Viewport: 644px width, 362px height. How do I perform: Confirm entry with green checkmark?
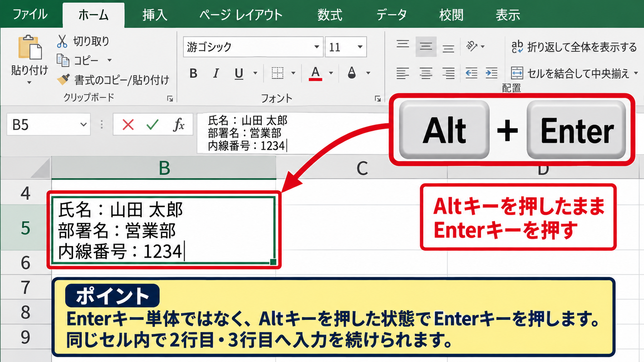tap(153, 125)
